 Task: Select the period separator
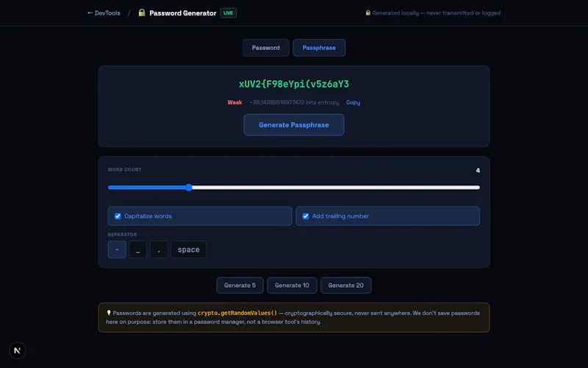159,250
